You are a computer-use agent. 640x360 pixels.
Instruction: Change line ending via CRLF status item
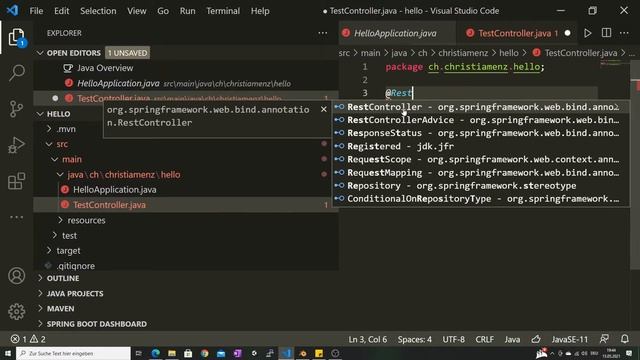[x=484, y=339]
